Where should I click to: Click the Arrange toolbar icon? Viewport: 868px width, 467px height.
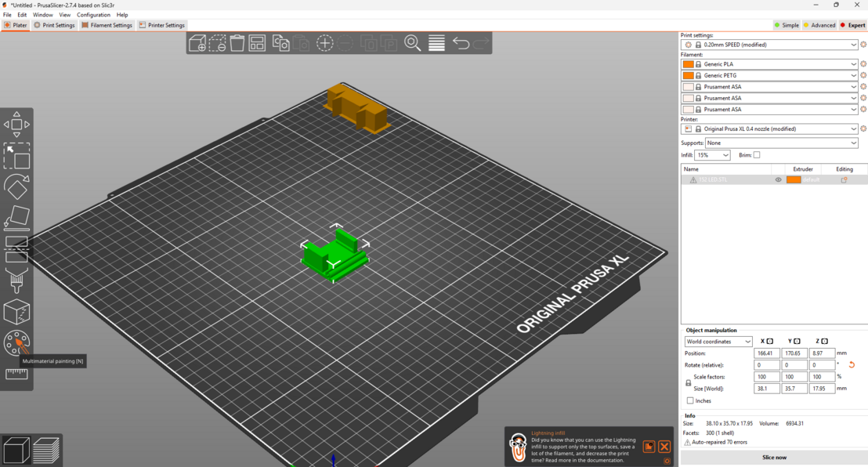coord(257,44)
